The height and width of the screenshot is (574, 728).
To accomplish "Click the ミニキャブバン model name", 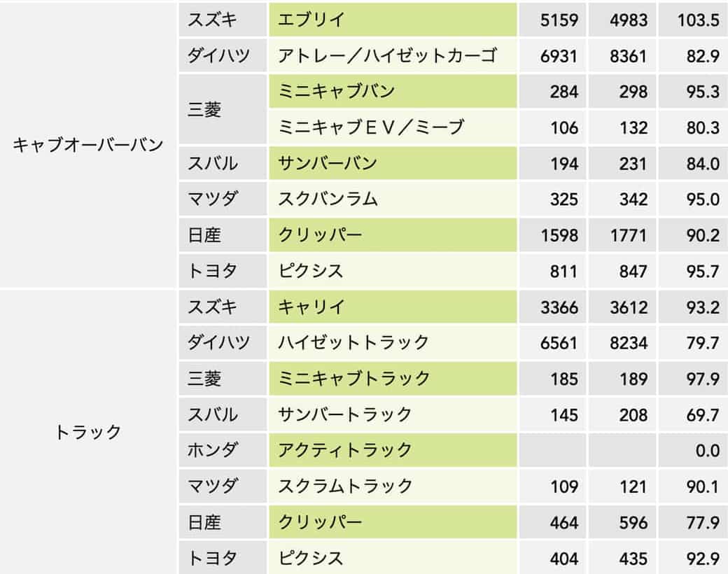I will (x=336, y=92).
